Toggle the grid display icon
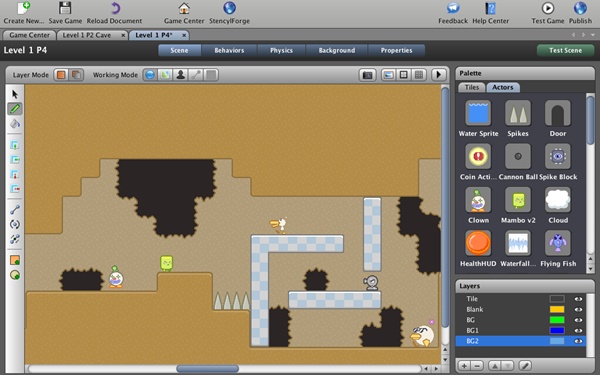Image resolution: width=600 pixels, height=375 pixels. coord(419,75)
